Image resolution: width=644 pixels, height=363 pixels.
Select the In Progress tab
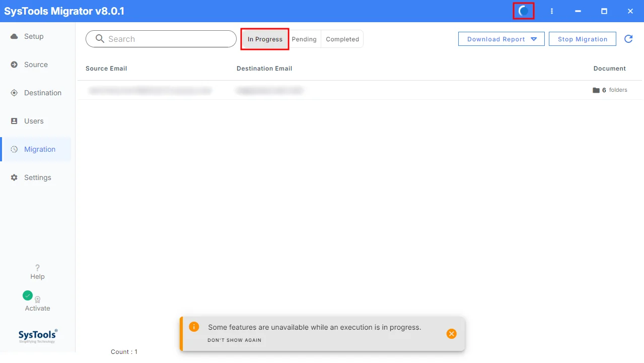click(265, 39)
